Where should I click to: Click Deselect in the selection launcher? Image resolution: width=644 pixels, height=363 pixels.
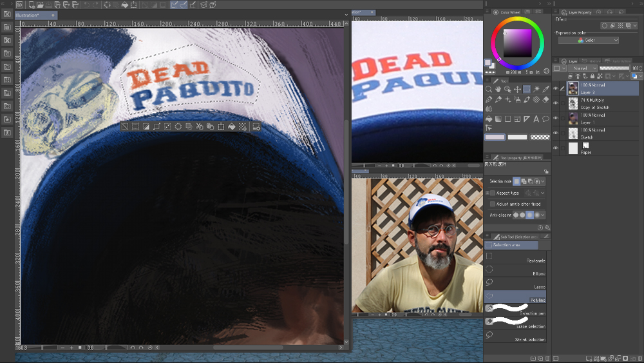click(x=125, y=127)
